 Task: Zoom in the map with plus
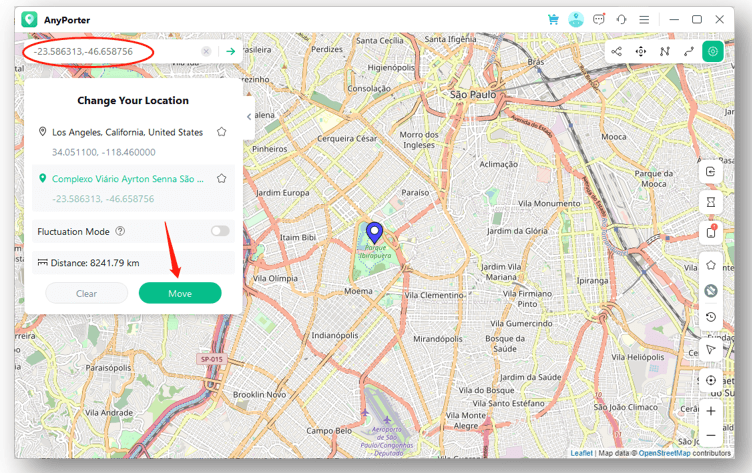tap(711, 411)
